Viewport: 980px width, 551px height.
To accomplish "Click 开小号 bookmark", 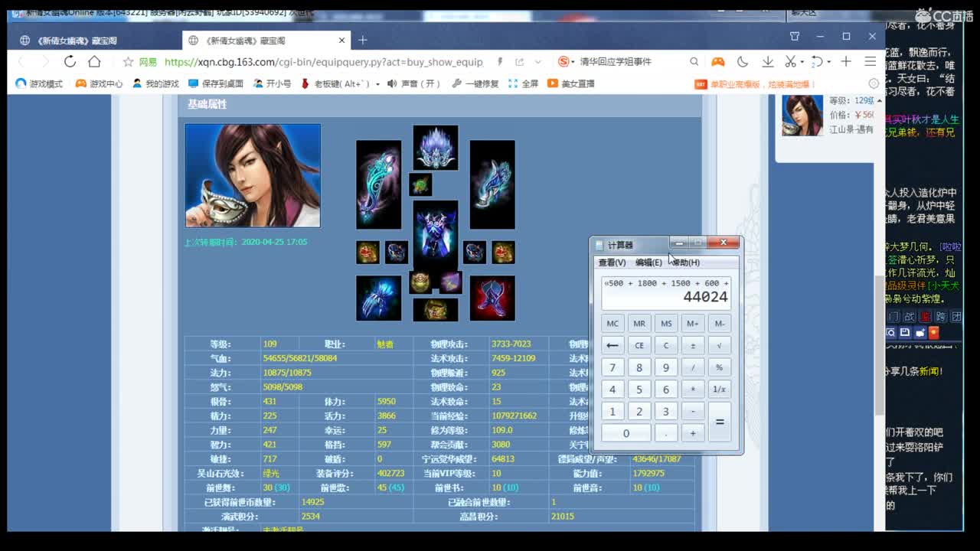I will click(272, 83).
